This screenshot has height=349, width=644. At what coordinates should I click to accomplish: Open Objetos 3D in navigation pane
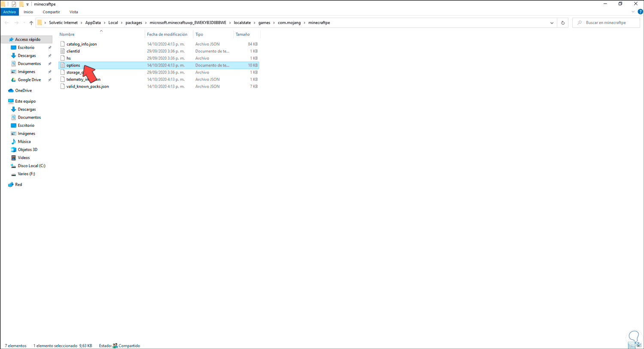click(27, 150)
